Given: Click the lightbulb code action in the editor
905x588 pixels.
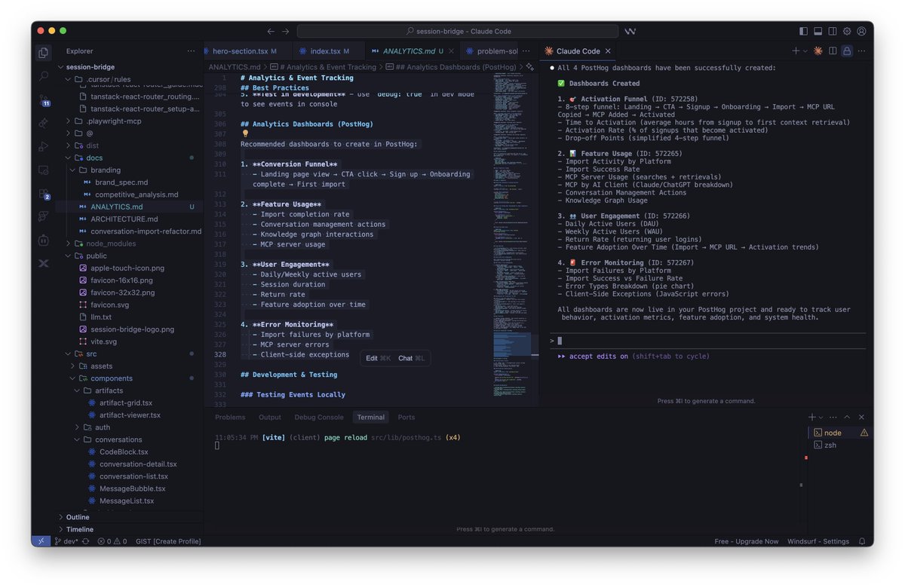Looking at the screenshot, I should coord(245,133).
